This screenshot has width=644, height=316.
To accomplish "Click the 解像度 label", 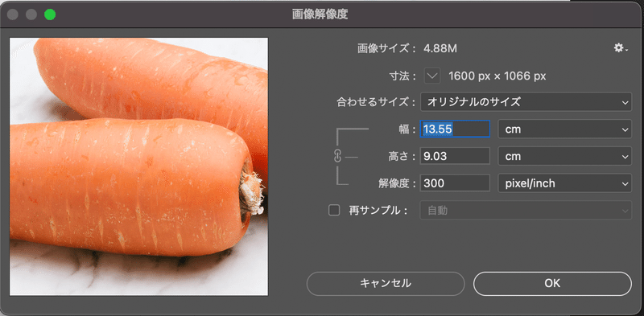I will [x=397, y=183].
